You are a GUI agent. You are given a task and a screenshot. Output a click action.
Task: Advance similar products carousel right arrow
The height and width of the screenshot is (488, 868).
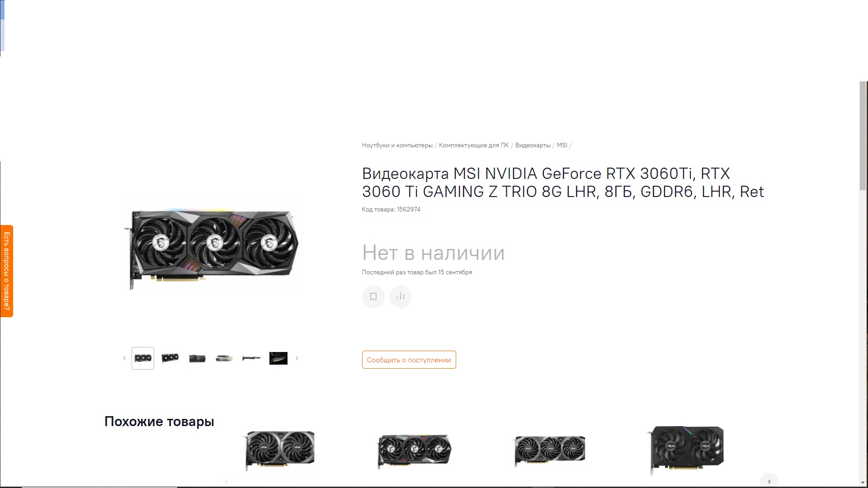[x=769, y=481]
